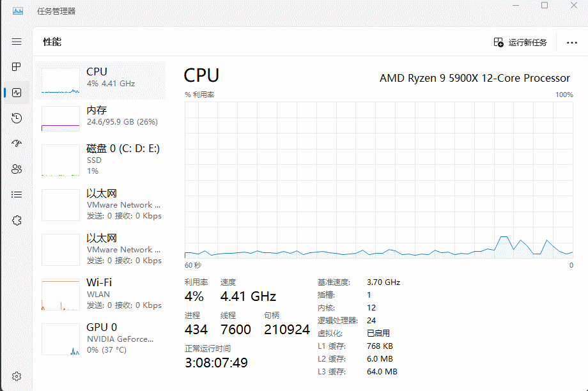The height and width of the screenshot is (391, 588).
Task: Open Task Manager settings gear
Action: point(17,376)
